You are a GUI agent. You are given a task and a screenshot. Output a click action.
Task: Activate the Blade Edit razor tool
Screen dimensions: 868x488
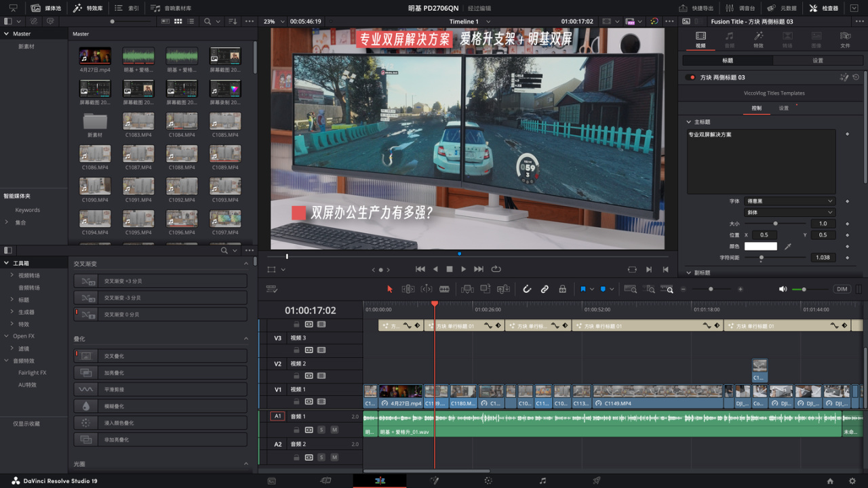444,289
